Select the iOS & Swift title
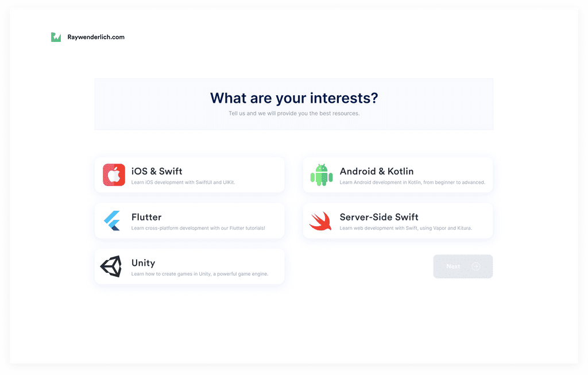This screenshot has height=375, width=588. pos(157,171)
